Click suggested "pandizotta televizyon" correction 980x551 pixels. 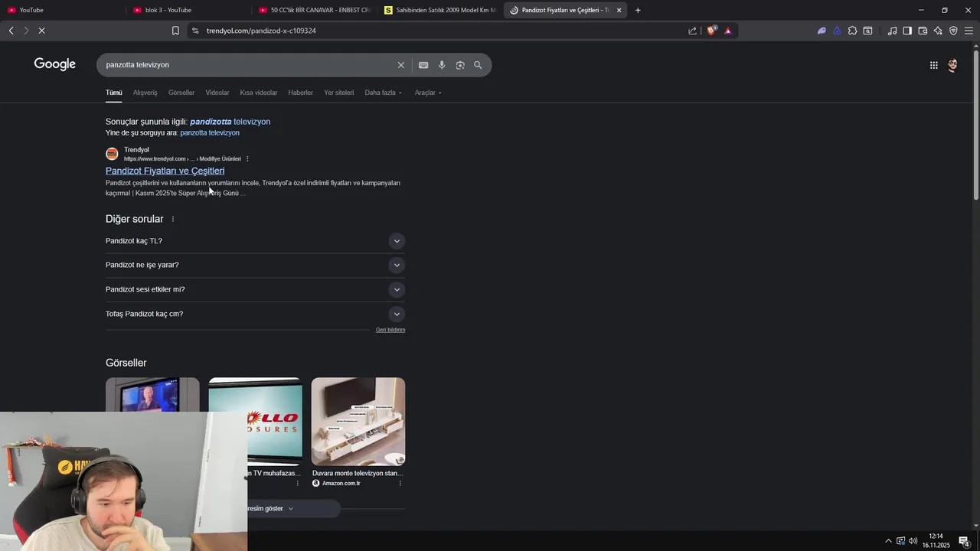pyautogui.click(x=230, y=122)
